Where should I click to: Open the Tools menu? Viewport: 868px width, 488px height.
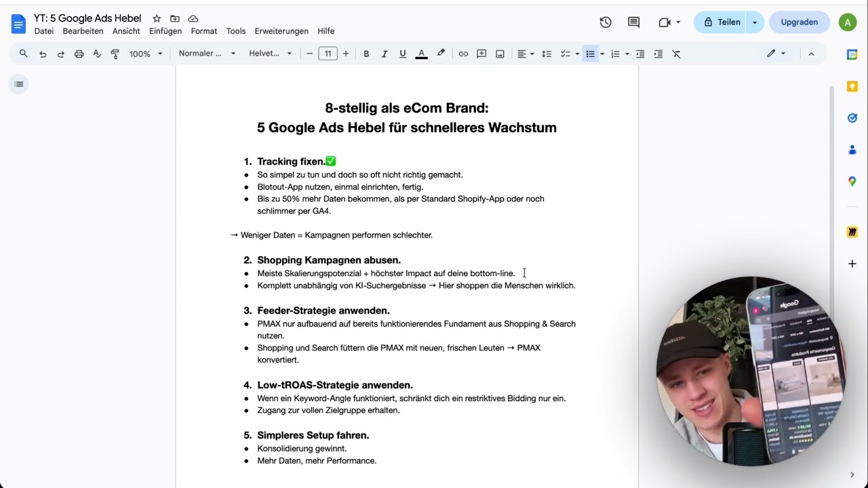coord(236,31)
